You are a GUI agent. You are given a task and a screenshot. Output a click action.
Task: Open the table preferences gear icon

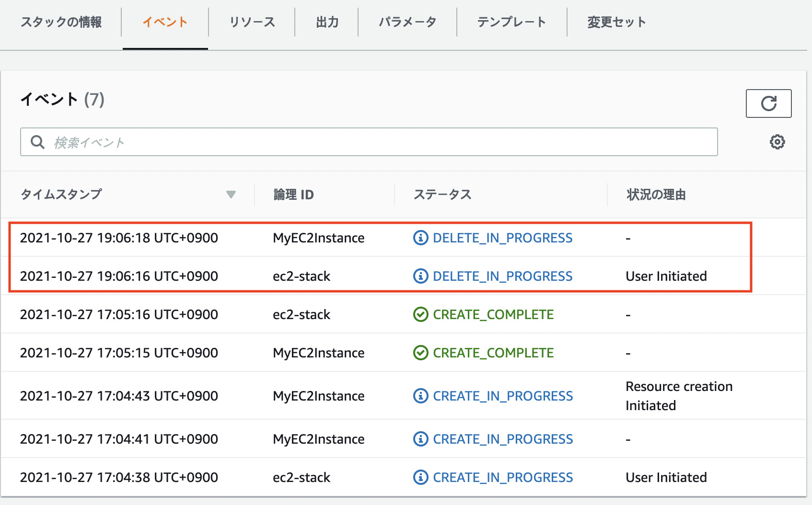point(777,141)
